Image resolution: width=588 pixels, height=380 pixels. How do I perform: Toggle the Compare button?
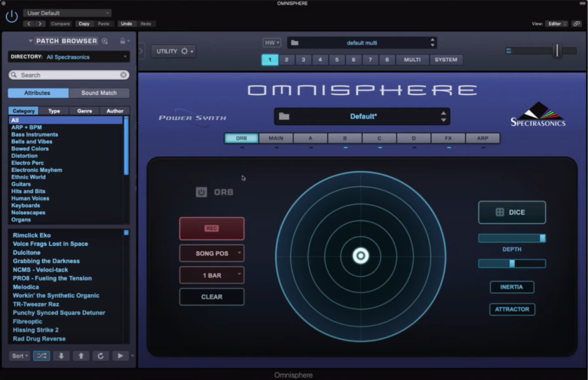[x=60, y=23]
